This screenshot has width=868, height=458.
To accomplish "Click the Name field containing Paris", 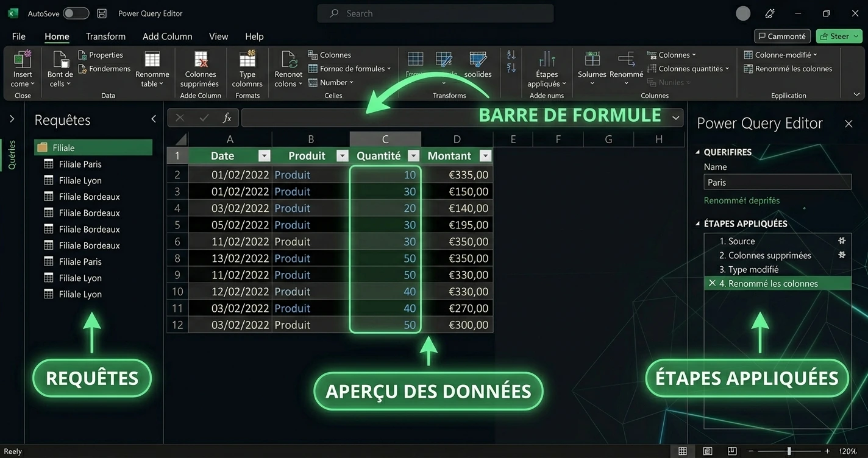I will pos(777,182).
